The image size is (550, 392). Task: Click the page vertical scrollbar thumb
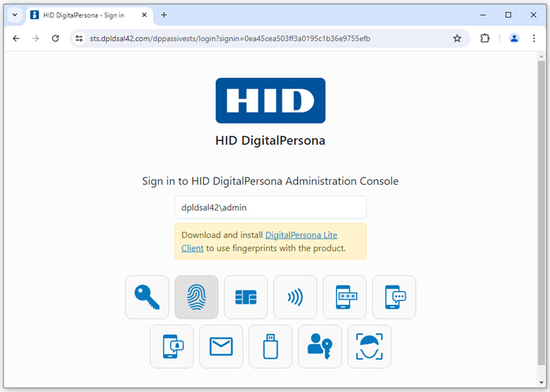541,213
